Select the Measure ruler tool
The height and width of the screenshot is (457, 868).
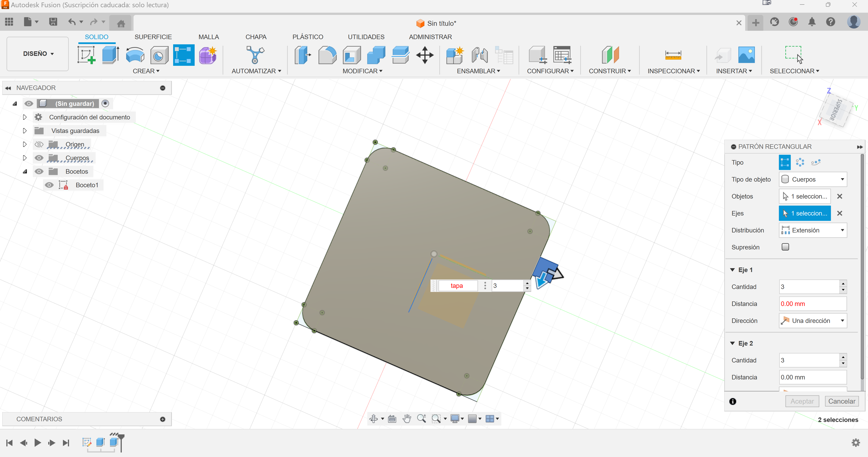click(673, 55)
